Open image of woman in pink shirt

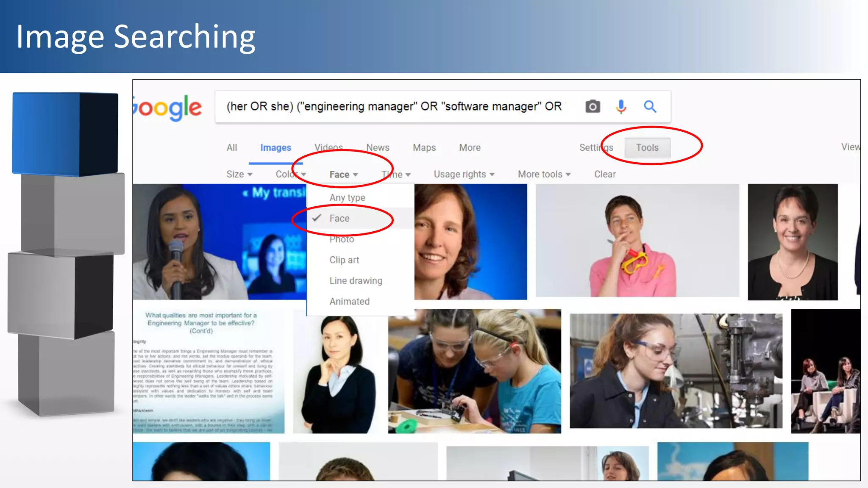pyautogui.click(x=637, y=240)
